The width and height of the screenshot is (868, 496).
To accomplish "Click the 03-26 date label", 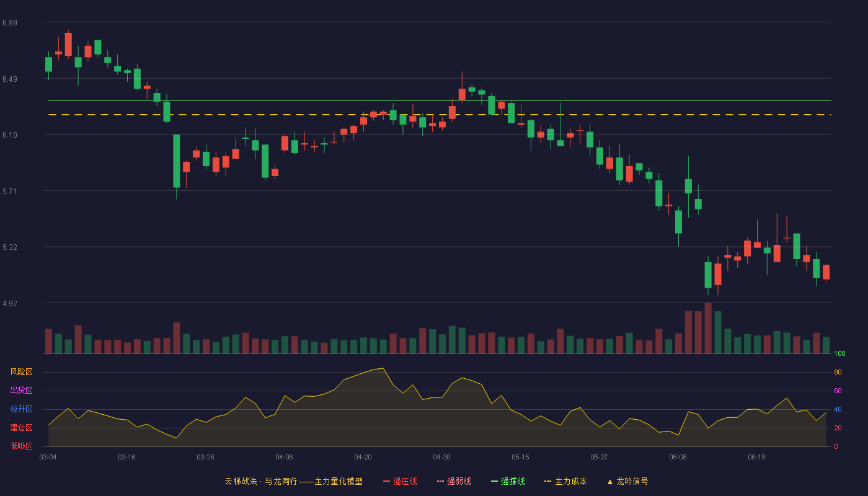I will (205, 457).
